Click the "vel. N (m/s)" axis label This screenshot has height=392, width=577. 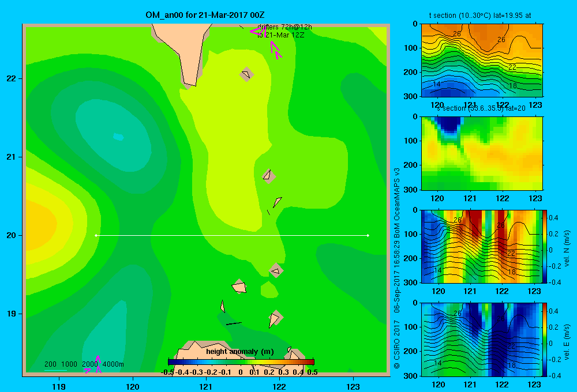[x=567, y=248]
